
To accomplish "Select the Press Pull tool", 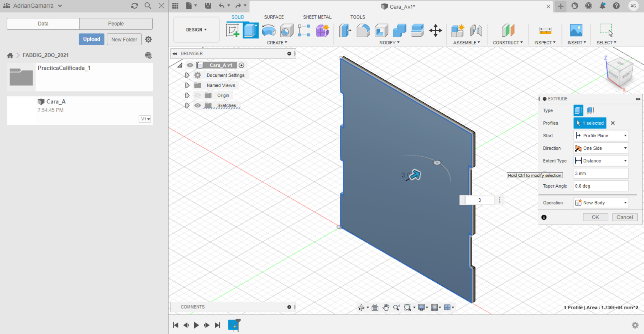I will pos(345,31).
